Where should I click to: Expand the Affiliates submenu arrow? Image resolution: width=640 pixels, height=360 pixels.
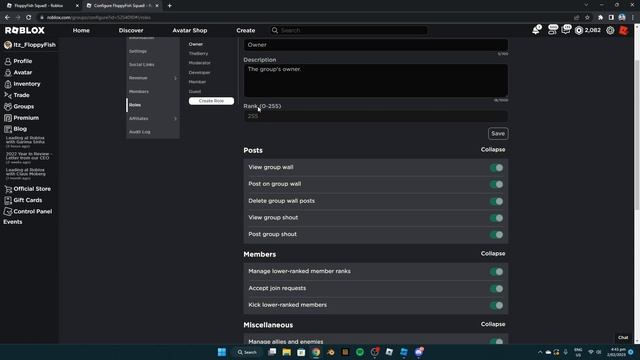click(x=176, y=119)
